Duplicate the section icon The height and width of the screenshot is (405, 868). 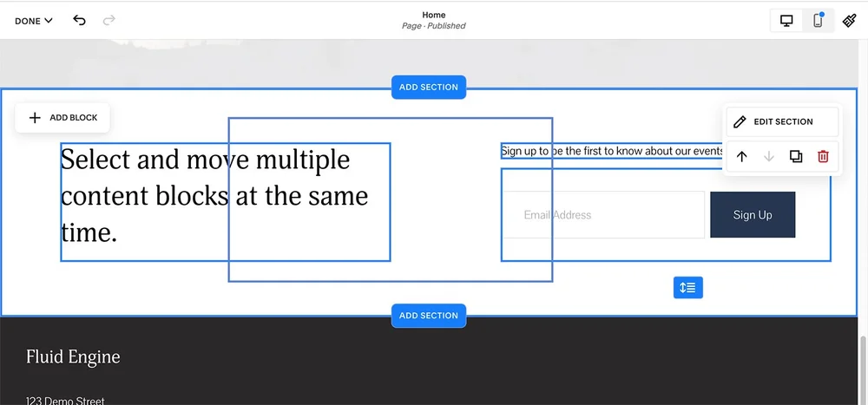795,157
